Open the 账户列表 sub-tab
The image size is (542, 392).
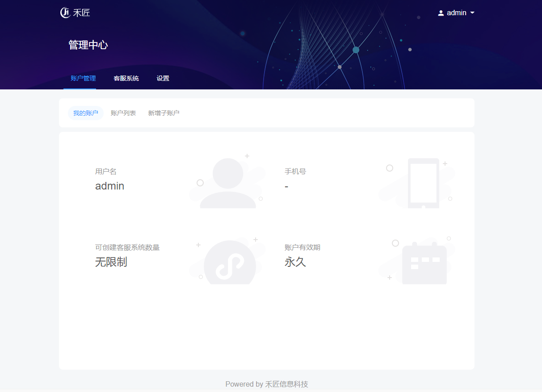[x=123, y=113]
